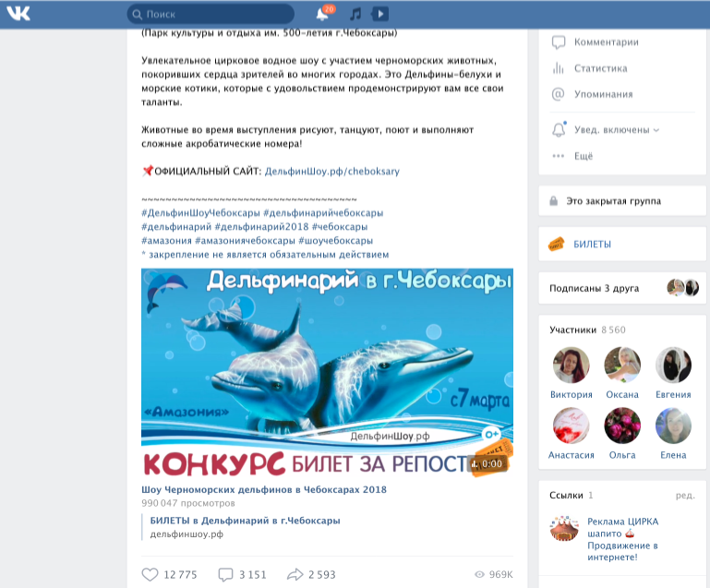This screenshot has height=588, width=710.
Task: Click hashtag #ДельфинШоуЧебоксары
Action: [200, 212]
